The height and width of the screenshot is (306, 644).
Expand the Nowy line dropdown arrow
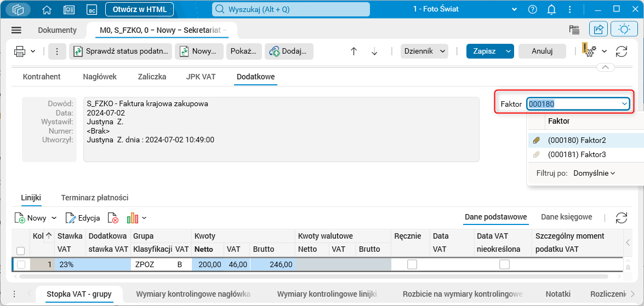pos(54,218)
